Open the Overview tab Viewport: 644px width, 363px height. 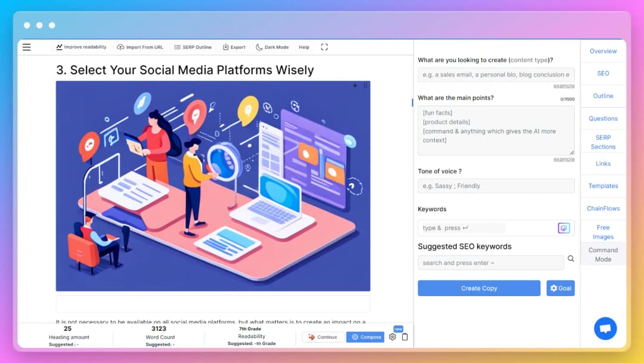click(x=603, y=51)
